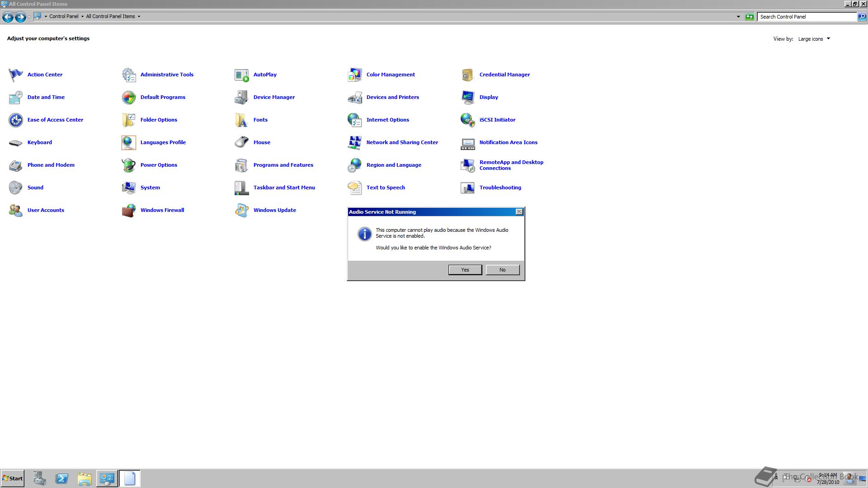This screenshot has width=868, height=488.
Task: Switch to the blank document taskbar button
Action: (130, 479)
